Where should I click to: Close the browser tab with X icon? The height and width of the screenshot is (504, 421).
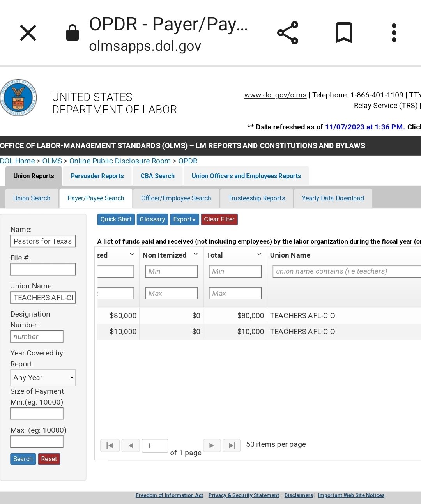(x=28, y=33)
